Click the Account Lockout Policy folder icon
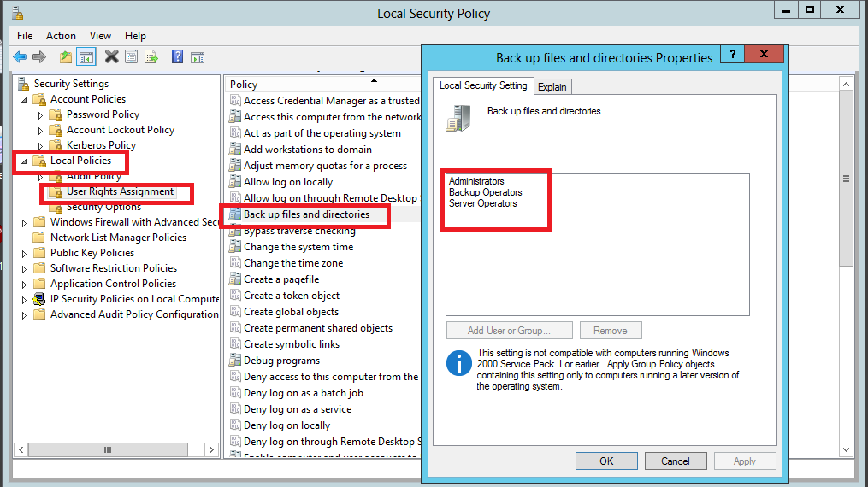The height and width of the screenshot is (487, 868). pyautogui.click(x=56, y=131)
